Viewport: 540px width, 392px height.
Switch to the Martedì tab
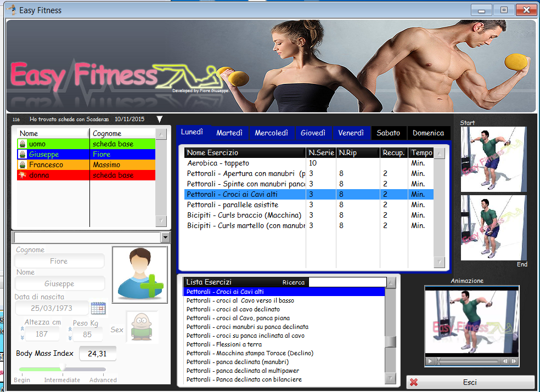click(229, 133)
